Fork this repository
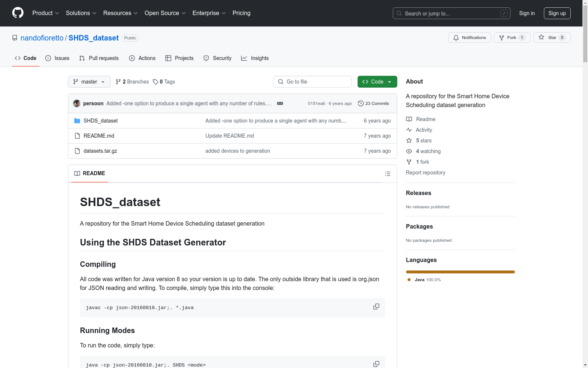This screenshot has height=368, width=588. (512, 38)
